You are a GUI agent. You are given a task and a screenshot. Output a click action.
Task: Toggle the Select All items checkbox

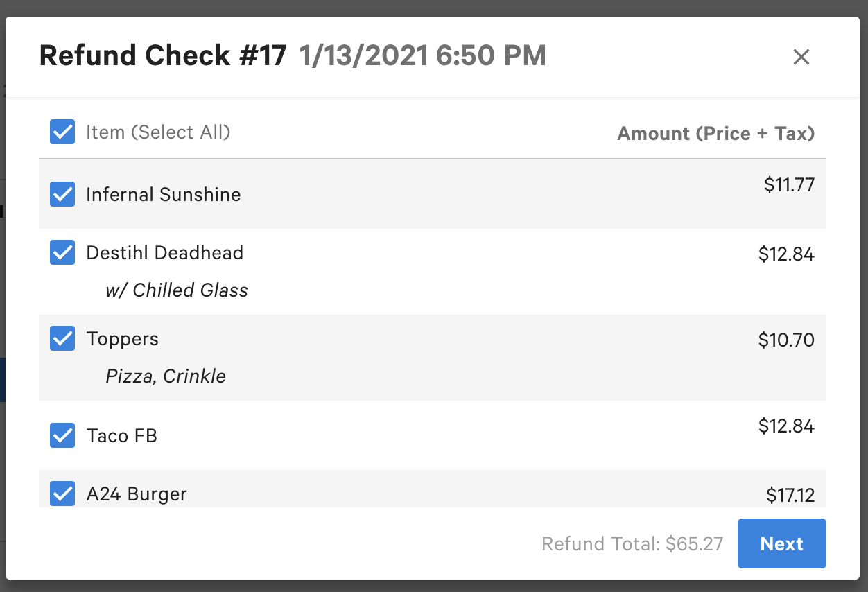click(62, 132)
